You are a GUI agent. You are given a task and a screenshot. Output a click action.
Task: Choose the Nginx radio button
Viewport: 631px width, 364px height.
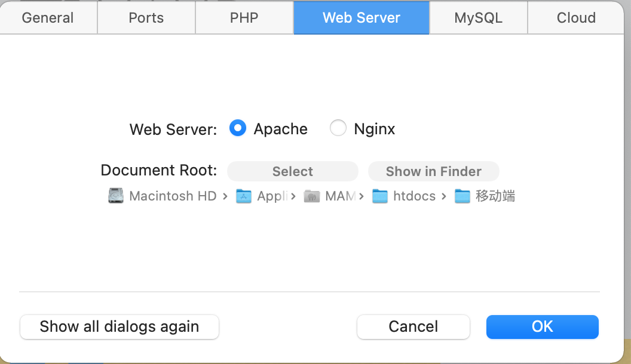pyautogui.click(x=338, y=128)
